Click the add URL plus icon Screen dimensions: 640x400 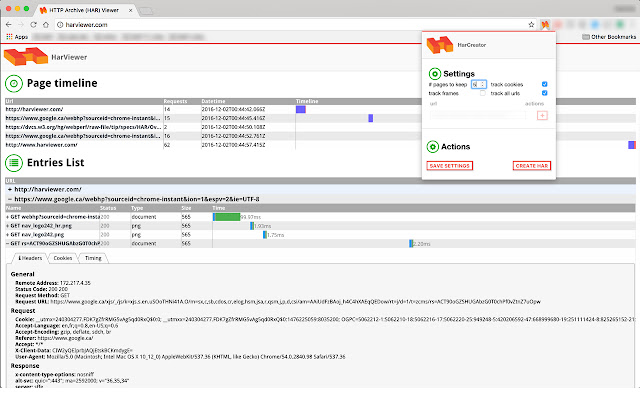click(542, 116)
